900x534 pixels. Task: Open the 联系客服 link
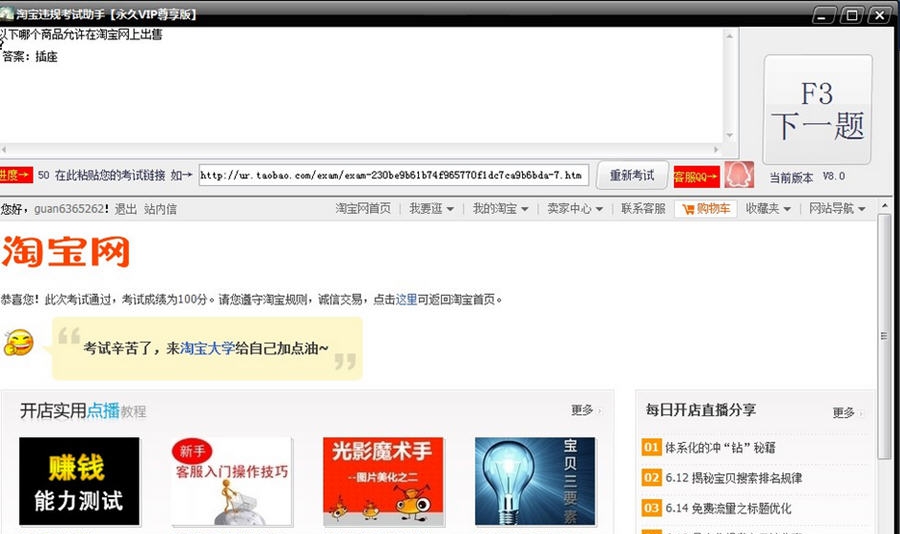643,208
